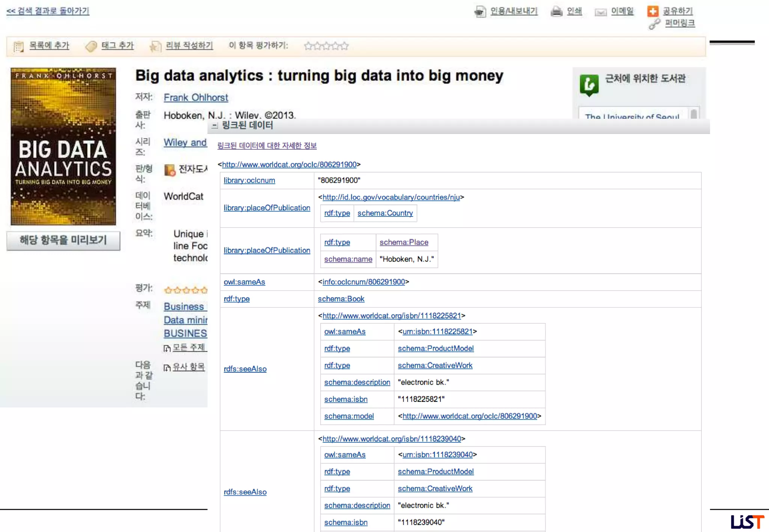Click the printer icon

[556, 12]
